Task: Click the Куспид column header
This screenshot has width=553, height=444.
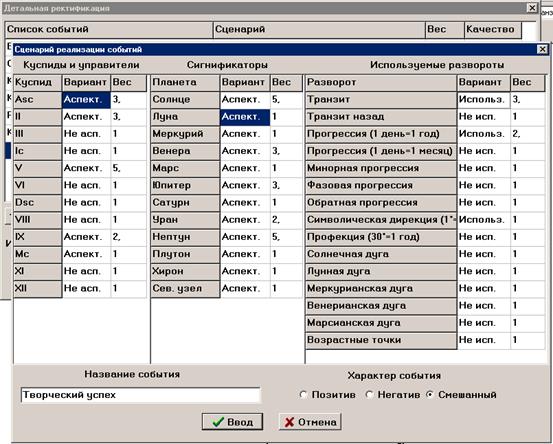Action: point(38,83)
